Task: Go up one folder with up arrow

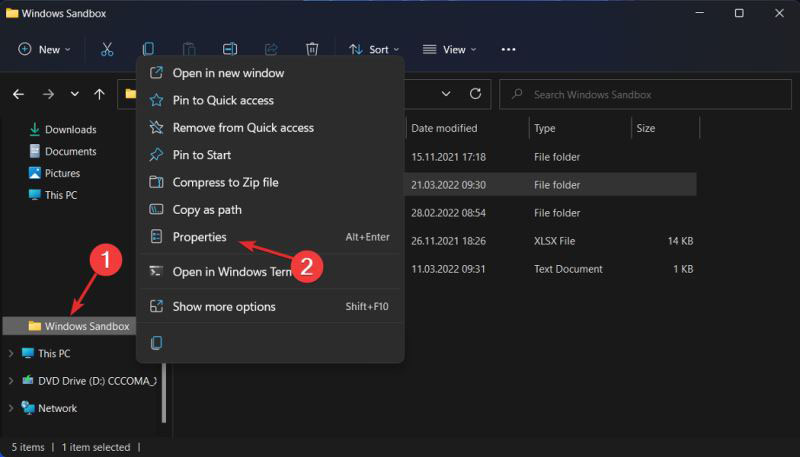Action: coord(99,94)
